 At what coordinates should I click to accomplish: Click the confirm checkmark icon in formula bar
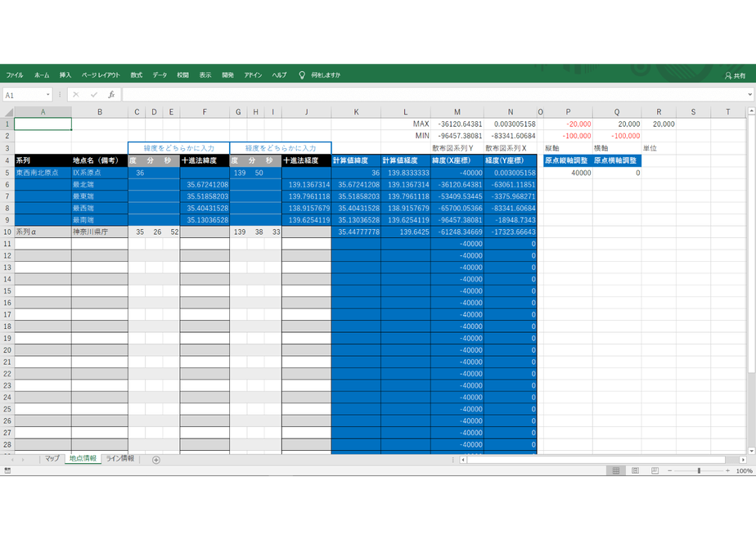point(94,95)
